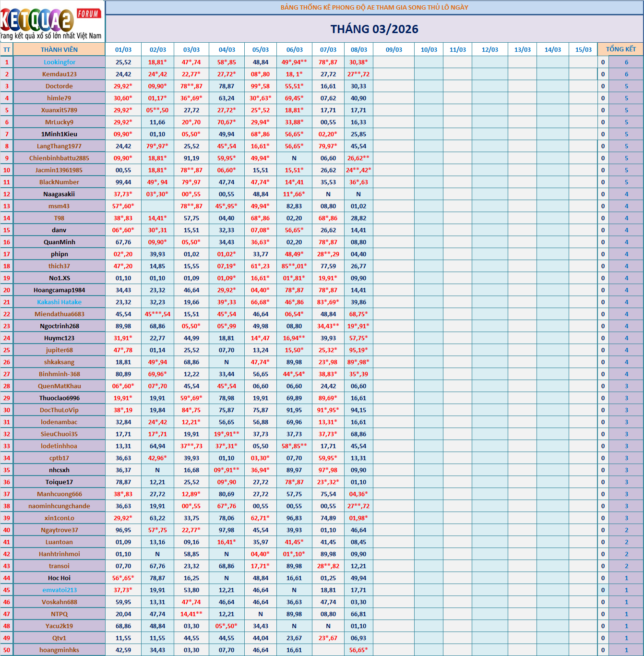644x656 pixels.
Task: Select the hoangminhks member row name
Action: tap(60, 650)
